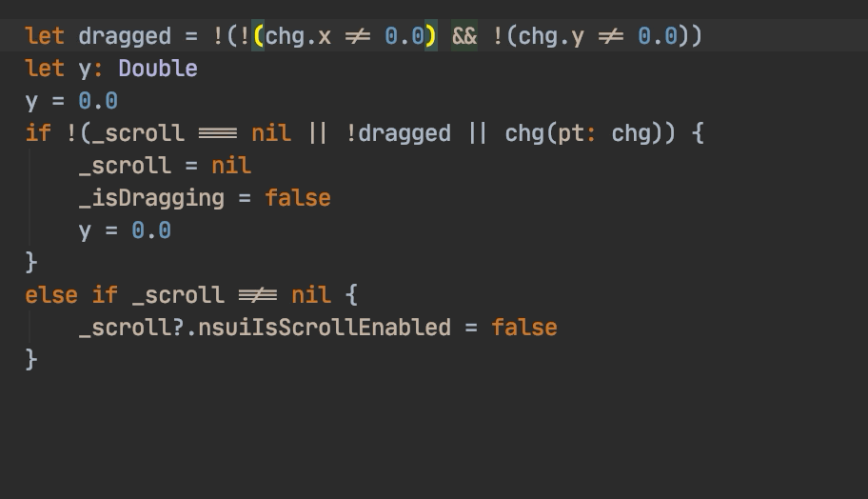868x499 pixels.
Task: Click the 'let' keyword before 'y: Double'
Action: [45, 69]
